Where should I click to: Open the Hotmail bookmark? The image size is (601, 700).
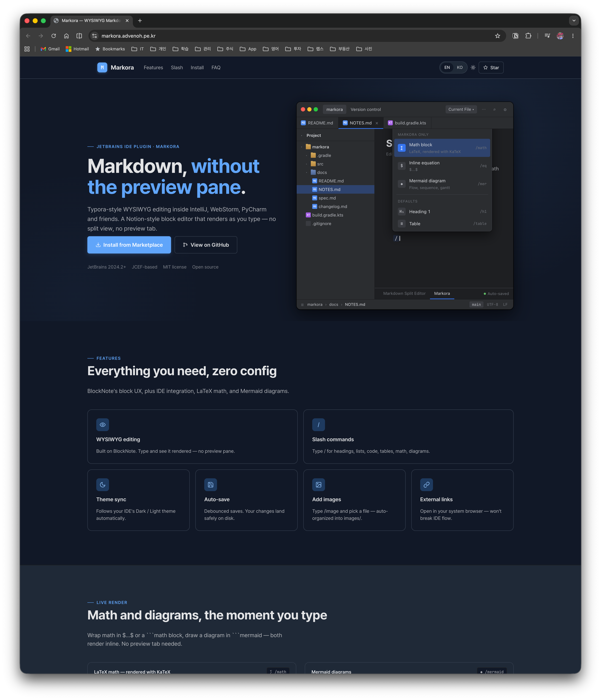[77, 49]
